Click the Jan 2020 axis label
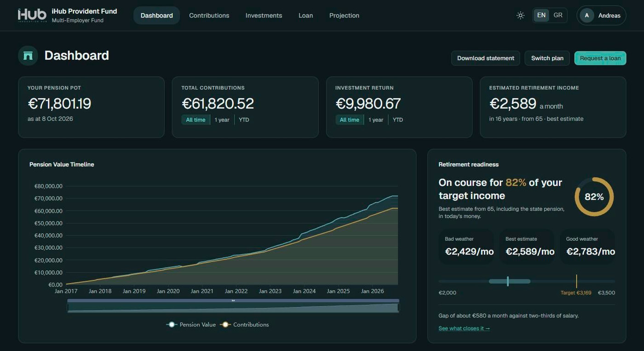 coord(168,291)
